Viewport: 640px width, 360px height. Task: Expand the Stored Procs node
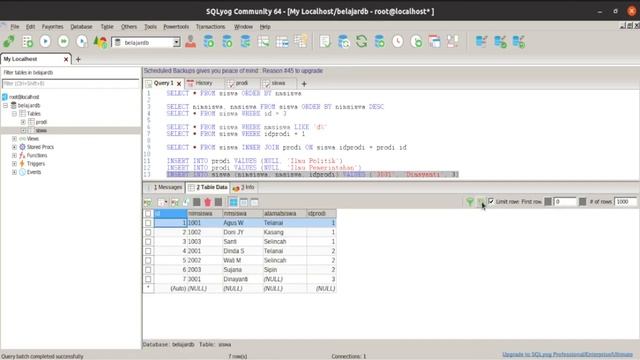point(14,147)
